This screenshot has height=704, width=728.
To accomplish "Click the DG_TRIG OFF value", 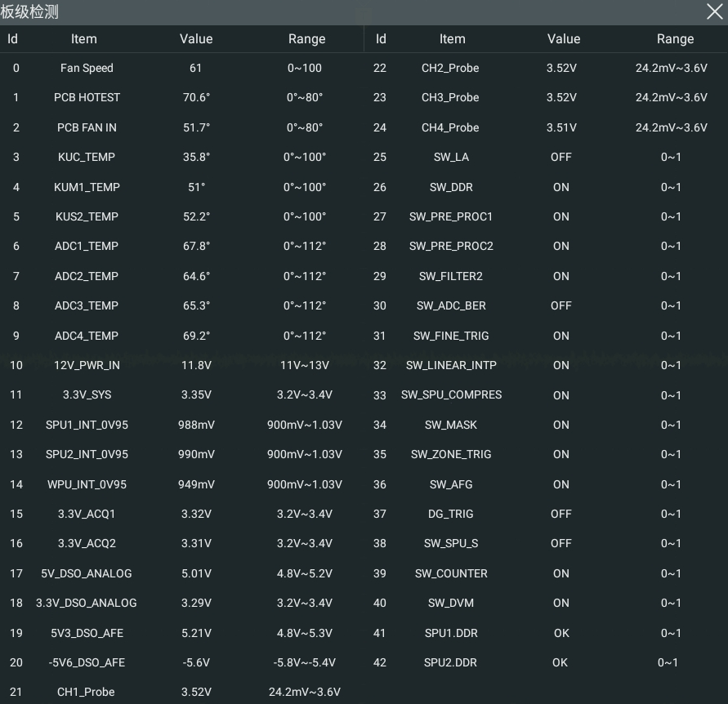I will pyautogui.click(x=561, y=514).
